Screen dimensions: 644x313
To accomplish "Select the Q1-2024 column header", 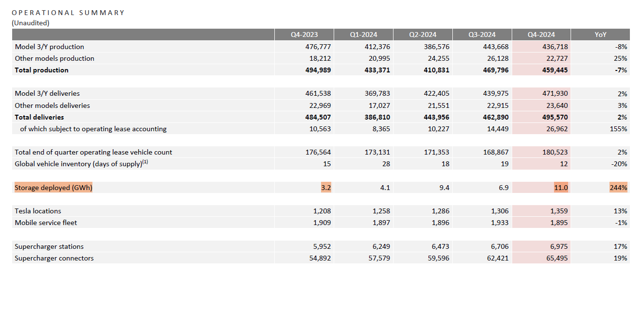I will [363, 35].
